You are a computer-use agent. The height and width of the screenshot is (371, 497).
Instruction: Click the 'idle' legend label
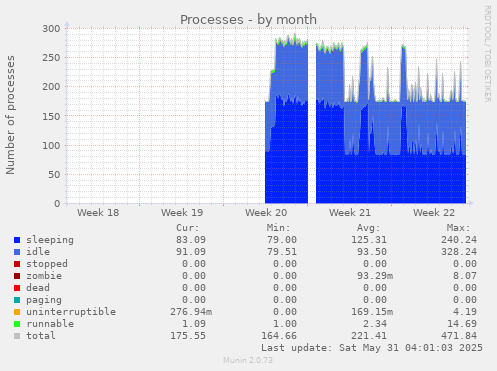click(38, 252)
